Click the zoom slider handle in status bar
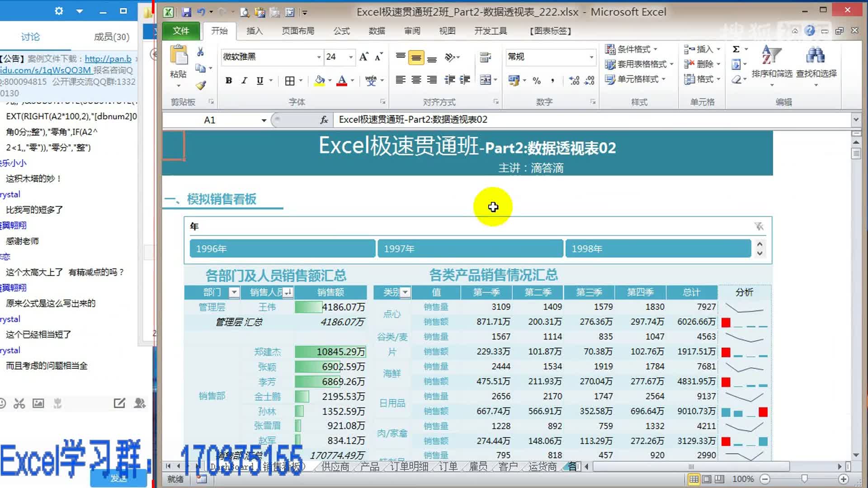 tap(804, 479)
